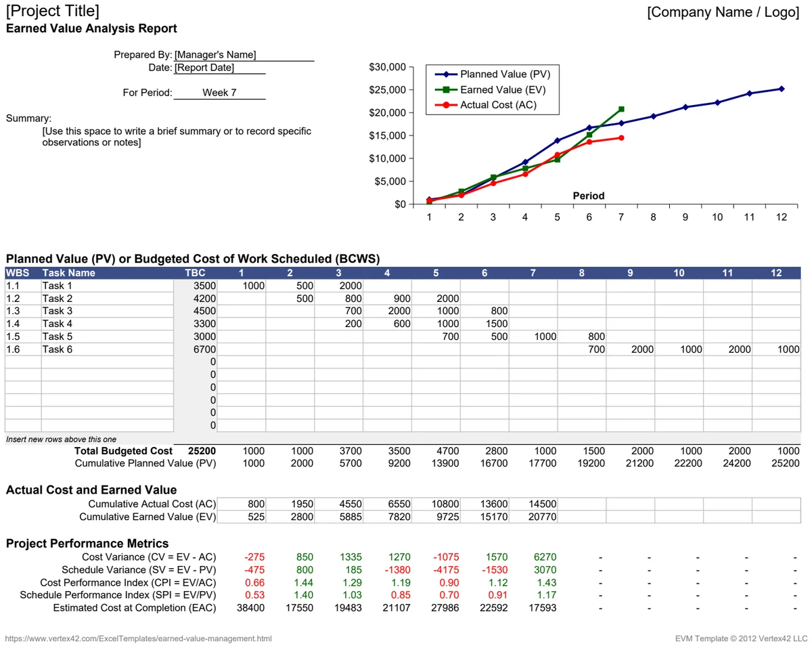Click the red Actual Cost point at period 7

[x=621, y=137]
